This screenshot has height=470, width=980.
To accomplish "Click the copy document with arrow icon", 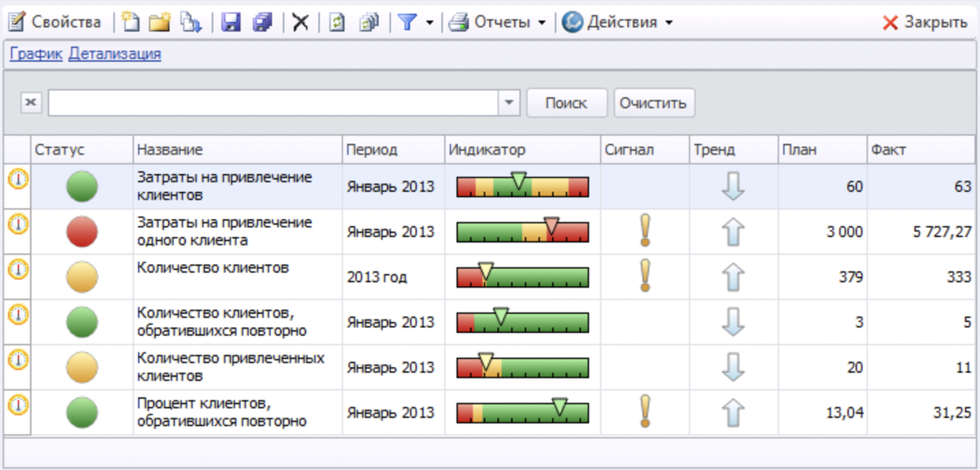I will point(190,22).
